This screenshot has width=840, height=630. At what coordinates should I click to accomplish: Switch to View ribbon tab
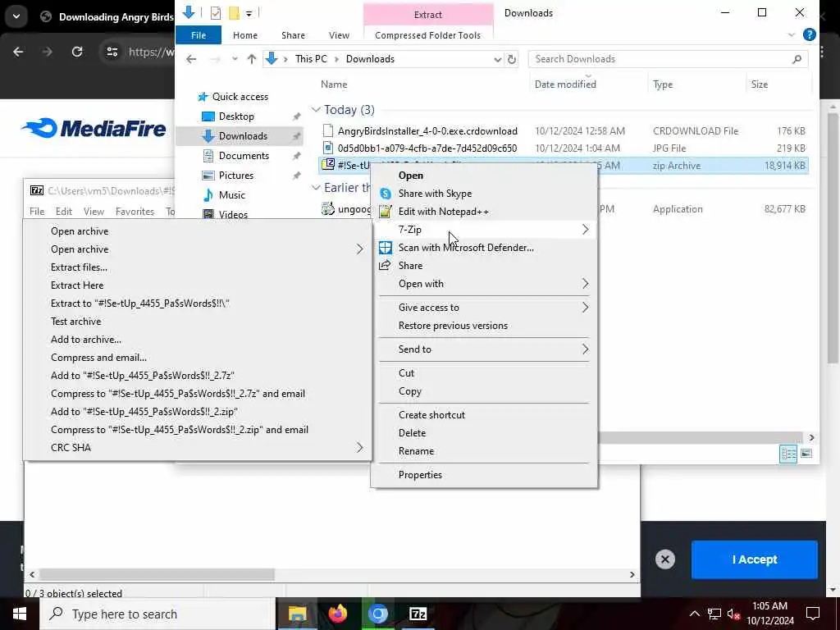click(x=339, y=34)
